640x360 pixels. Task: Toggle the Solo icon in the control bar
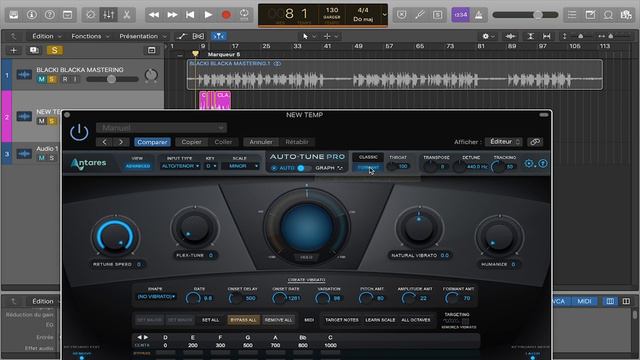tap(438, 15)
